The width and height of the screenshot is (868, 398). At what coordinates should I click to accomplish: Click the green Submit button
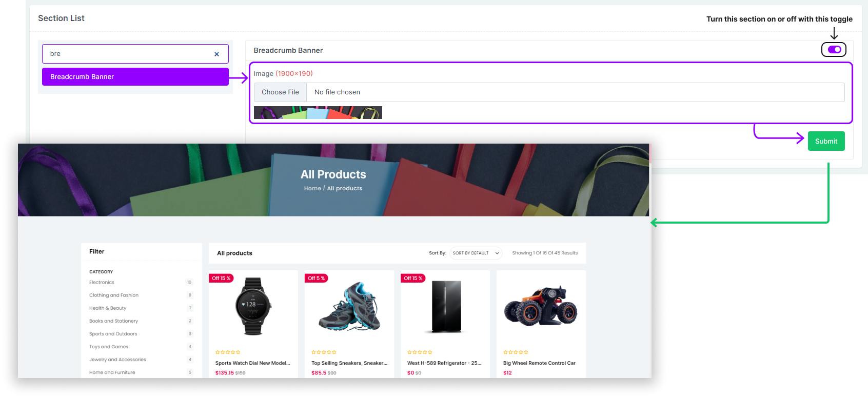(826, 141)
